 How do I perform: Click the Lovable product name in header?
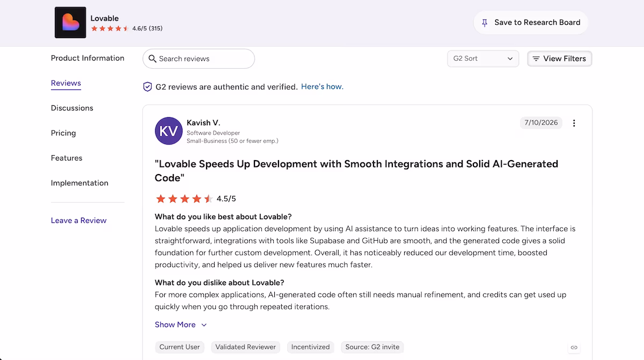click(x=104, y=18)
